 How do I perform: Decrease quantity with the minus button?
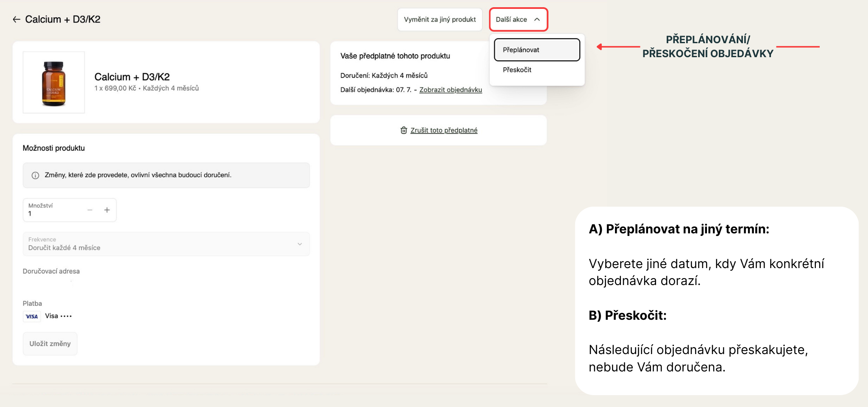point(90,210)
